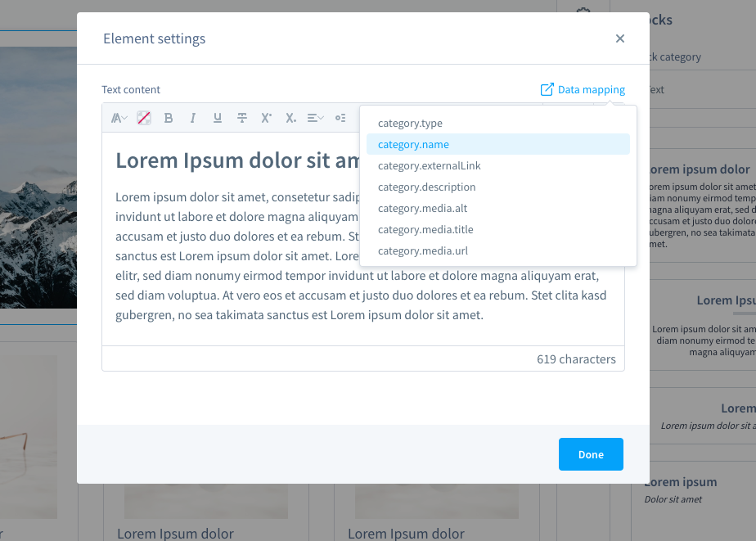756x541 pixels.
Task: Toggle superscript formatting
Action: point(266,118)
